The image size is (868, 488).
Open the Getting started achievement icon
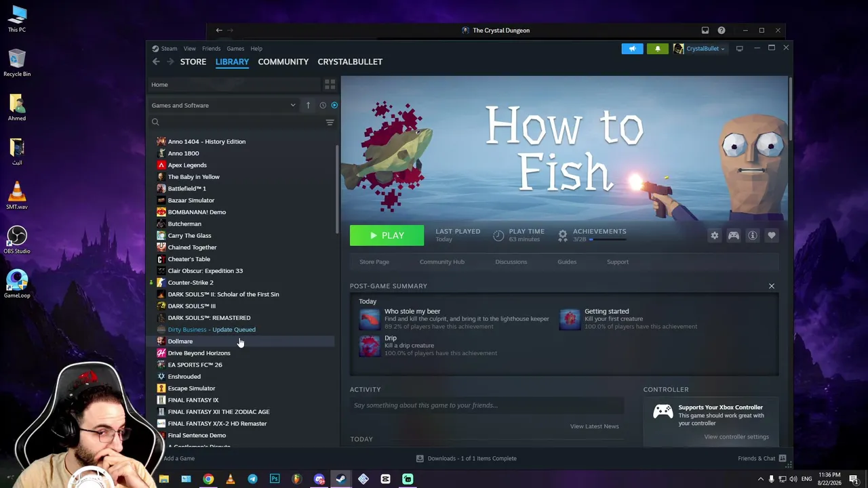point(570,319)
